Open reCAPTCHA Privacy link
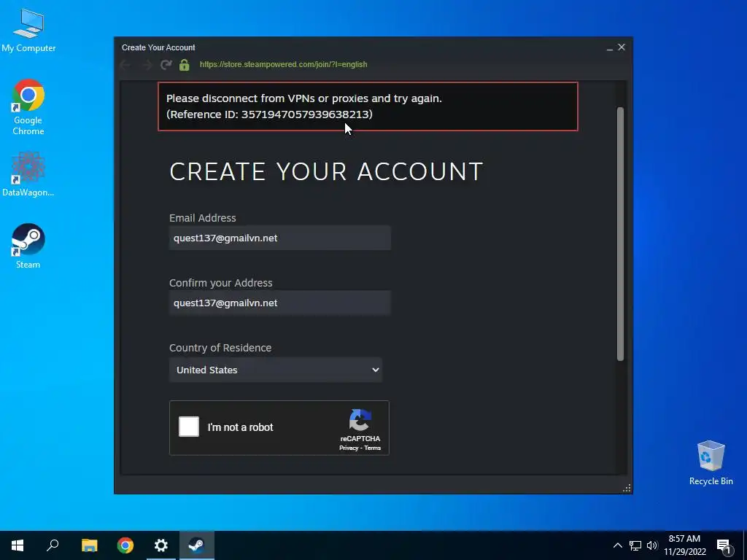The width and height of the screenshot is (747, 560). click(348, 448)
